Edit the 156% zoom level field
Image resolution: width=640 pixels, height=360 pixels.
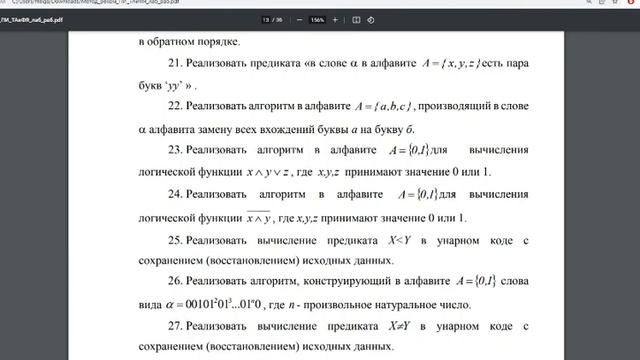[x=318, y=20]
